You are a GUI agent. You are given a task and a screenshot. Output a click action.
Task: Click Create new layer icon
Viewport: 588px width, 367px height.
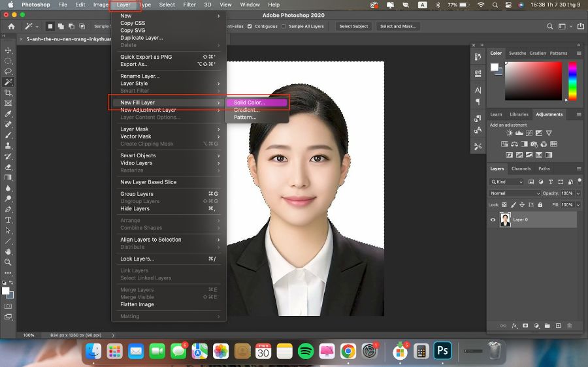(x=559, y=326)
